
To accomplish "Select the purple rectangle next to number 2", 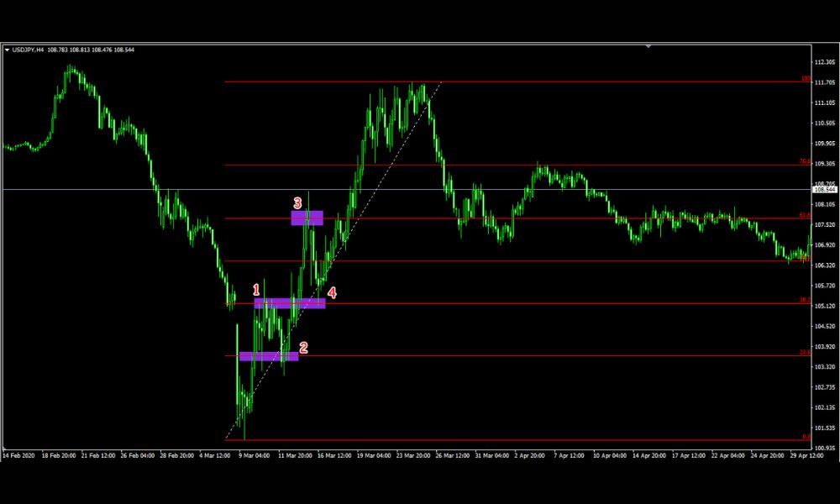I will (x=268, y=356).
